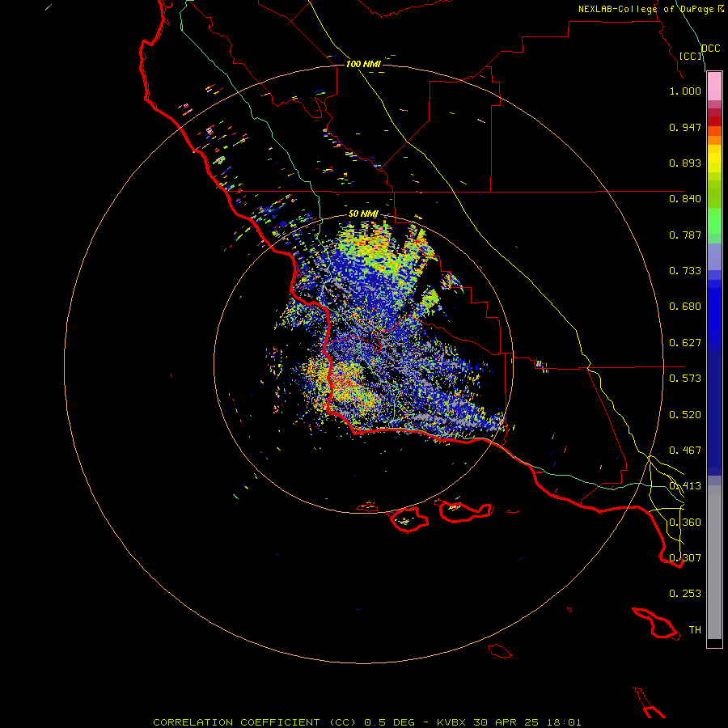Screen dimensions: 728x728
Task: Click the 0.467 scale value
Action: click(685, 451)
